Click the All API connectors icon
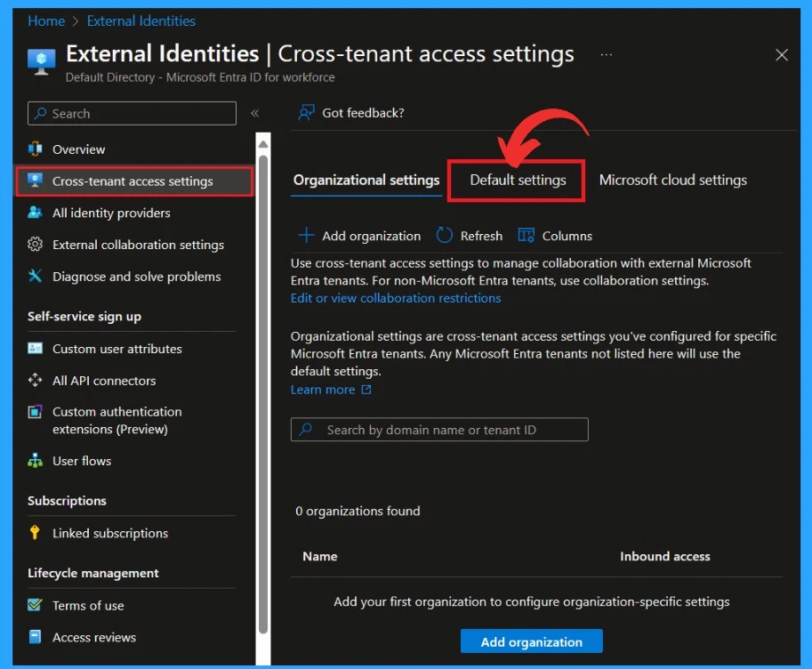 pos(36,381)
